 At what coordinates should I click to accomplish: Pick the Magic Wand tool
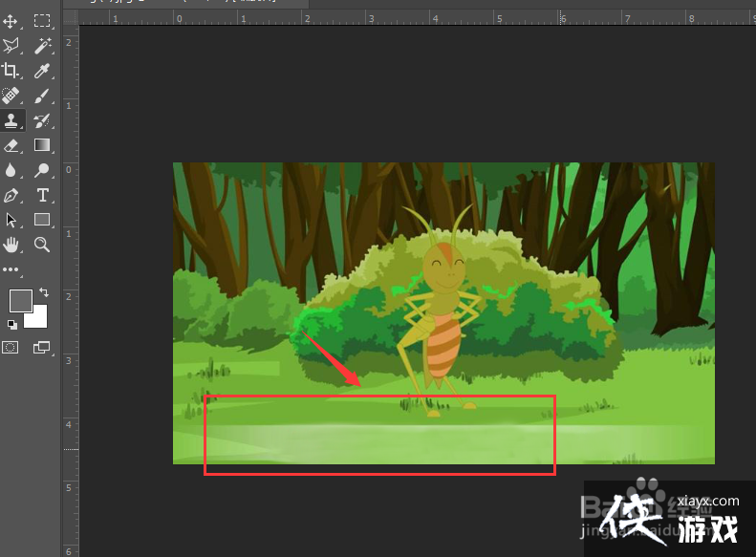[x=42, y=46]
